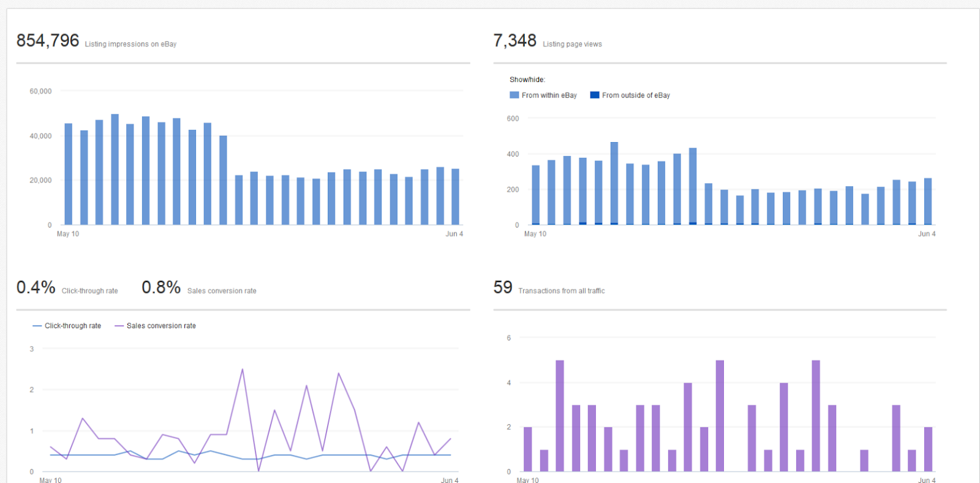Click the 'May 10' label under impressions chart
The image size is (980, 483).
[68, 234]
